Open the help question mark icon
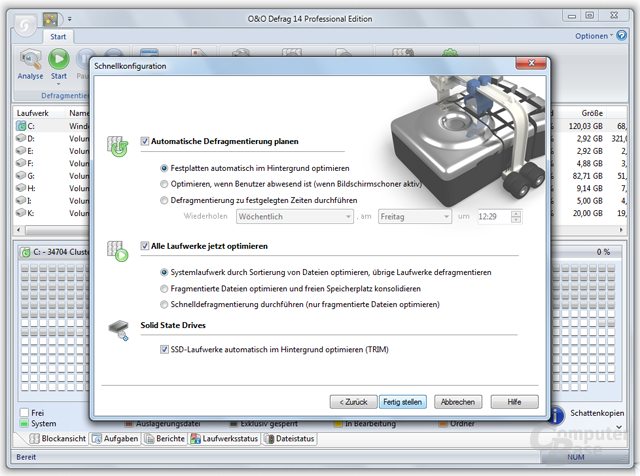 pos(621,36)
